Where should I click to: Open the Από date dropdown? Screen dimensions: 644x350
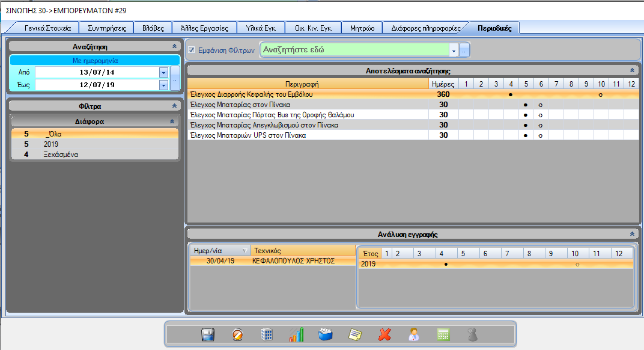point(163,72)
